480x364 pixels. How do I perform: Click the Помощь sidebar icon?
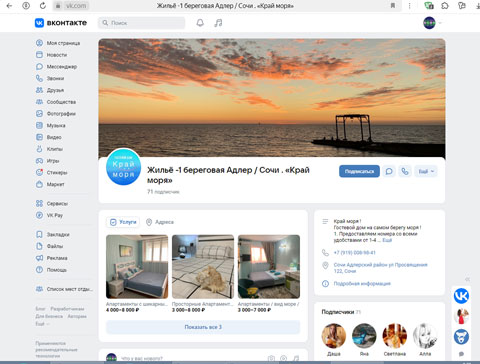click(x=39, y=270)
